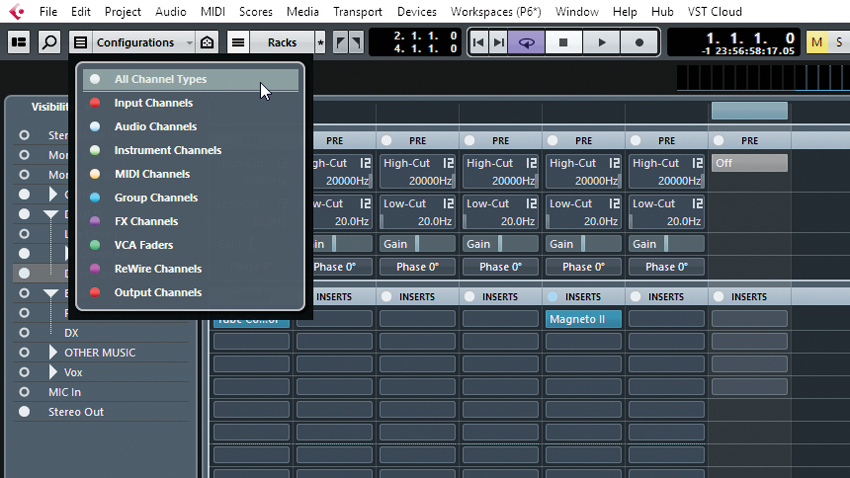The width and height of the screenshot is (850, 478).
Task: Toggle the left zone layout icon
Action: (20, 42)
